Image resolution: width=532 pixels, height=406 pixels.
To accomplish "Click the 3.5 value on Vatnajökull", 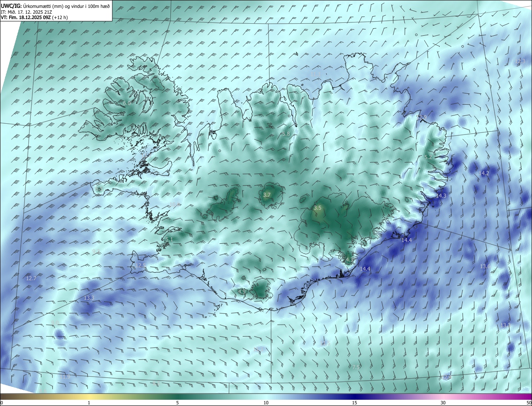I will point(318,208).
